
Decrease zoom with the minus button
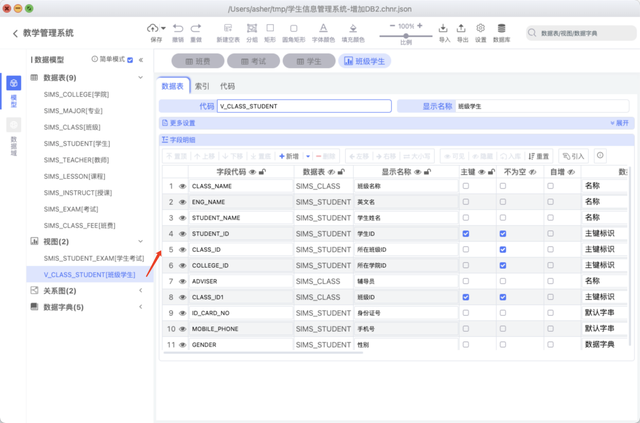point(392,26)
